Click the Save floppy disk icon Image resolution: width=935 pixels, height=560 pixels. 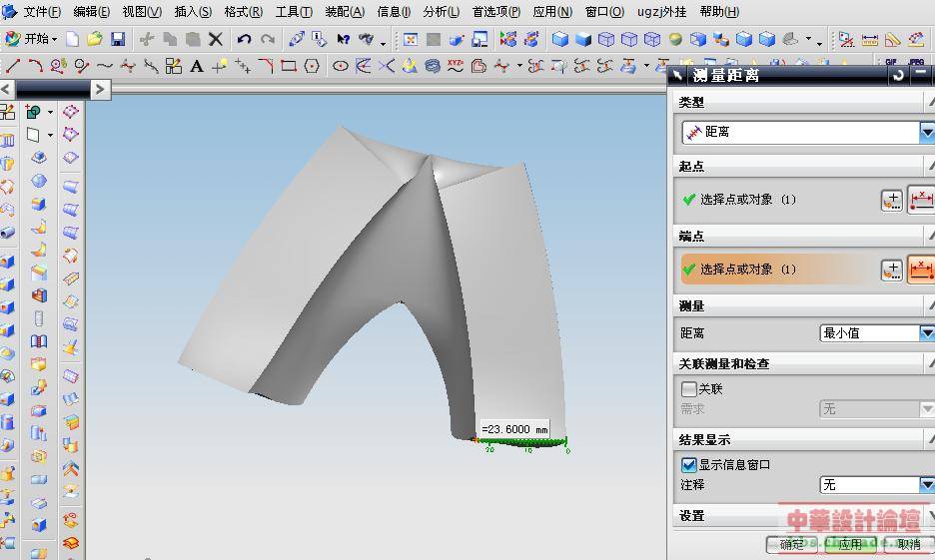point(118,39)
